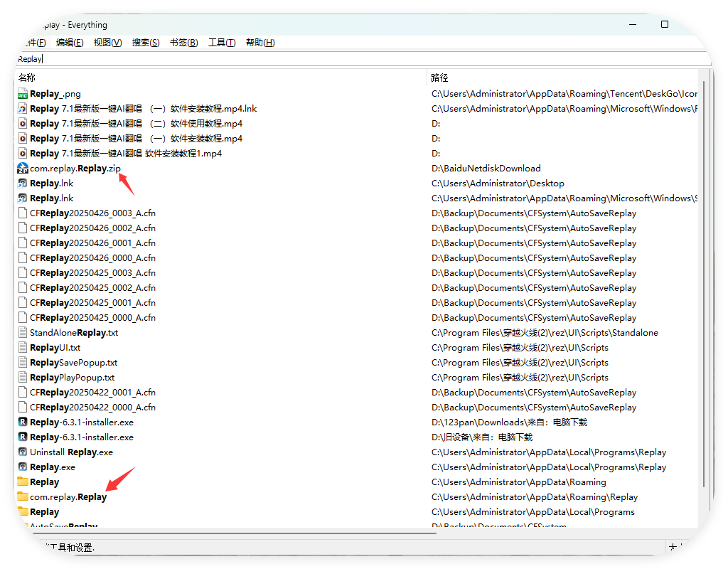Click the D:\BaiduNetdiskDownload path cell
Screen dimensions: 728x569
pyautogui.click(x=486, y=168)
